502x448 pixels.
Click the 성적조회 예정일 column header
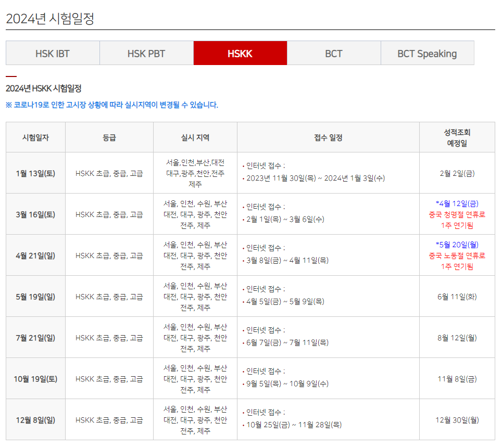point(457,137)
